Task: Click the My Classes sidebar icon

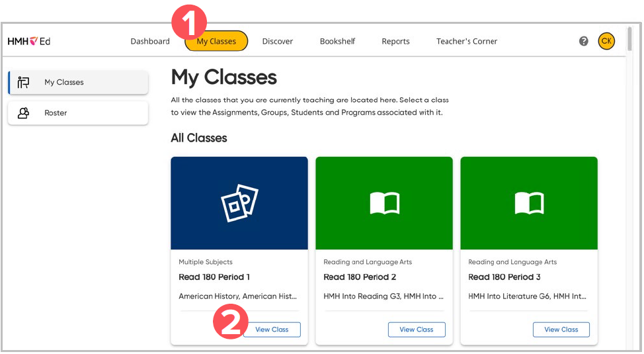Action: point(24,83)
